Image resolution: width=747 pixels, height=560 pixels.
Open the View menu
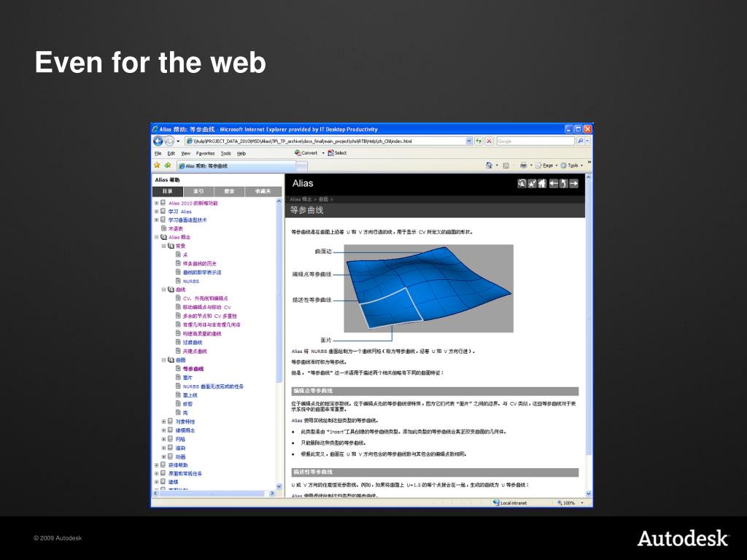(186, 153)
